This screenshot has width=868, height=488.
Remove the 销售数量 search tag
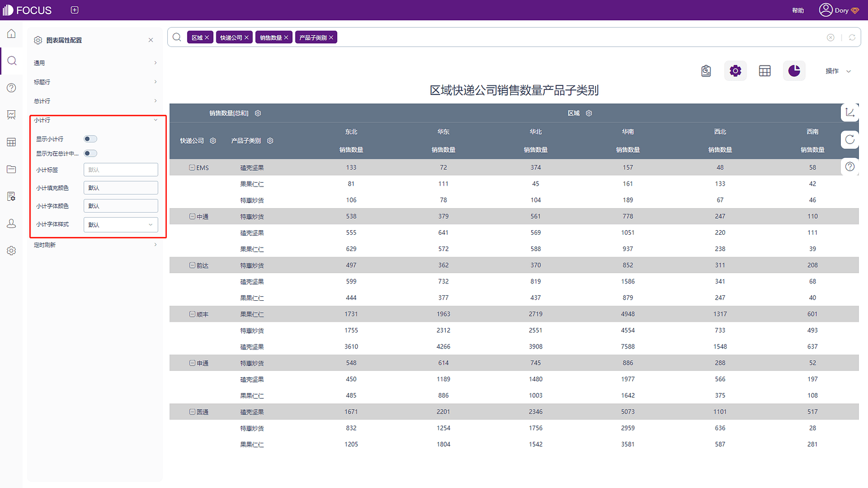pyautogui.click(x=286, y=37)
